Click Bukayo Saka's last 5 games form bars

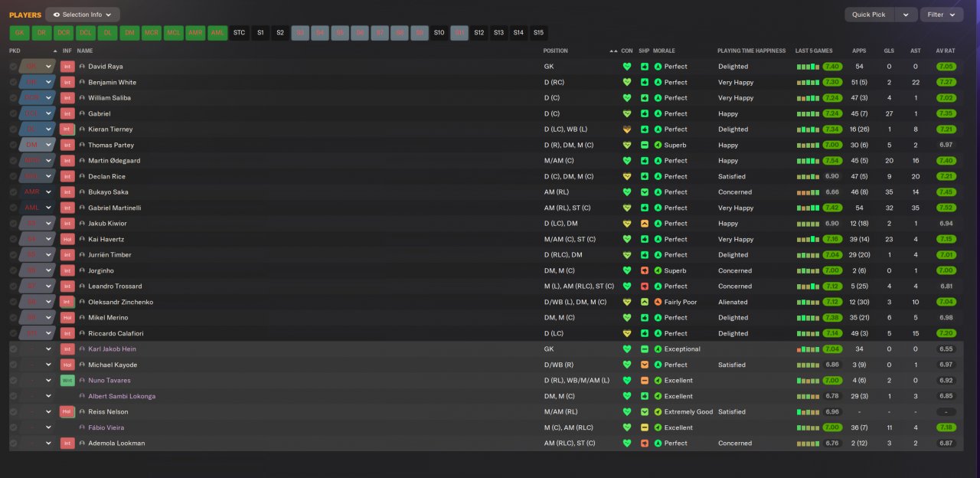click(808, 192)
